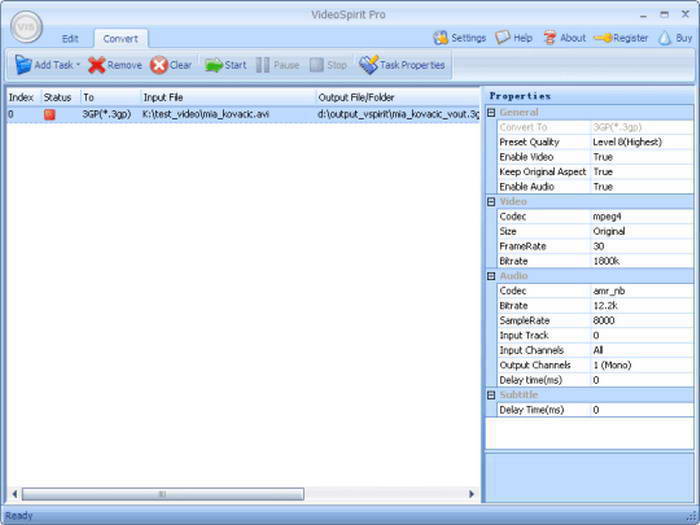Click the Buy label
The height and width of the screenshot is (525, 700).
(683, 38)
